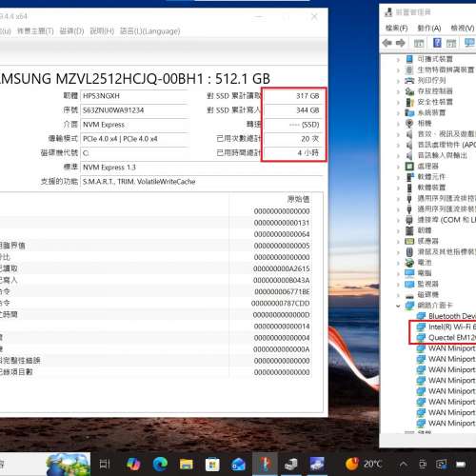Open the 磁碟(D) menu in CrystalDiskInfo
Image resolution: width=476 pixels, height=476 pixels.
pyautogui.click(x=71, y=31)
